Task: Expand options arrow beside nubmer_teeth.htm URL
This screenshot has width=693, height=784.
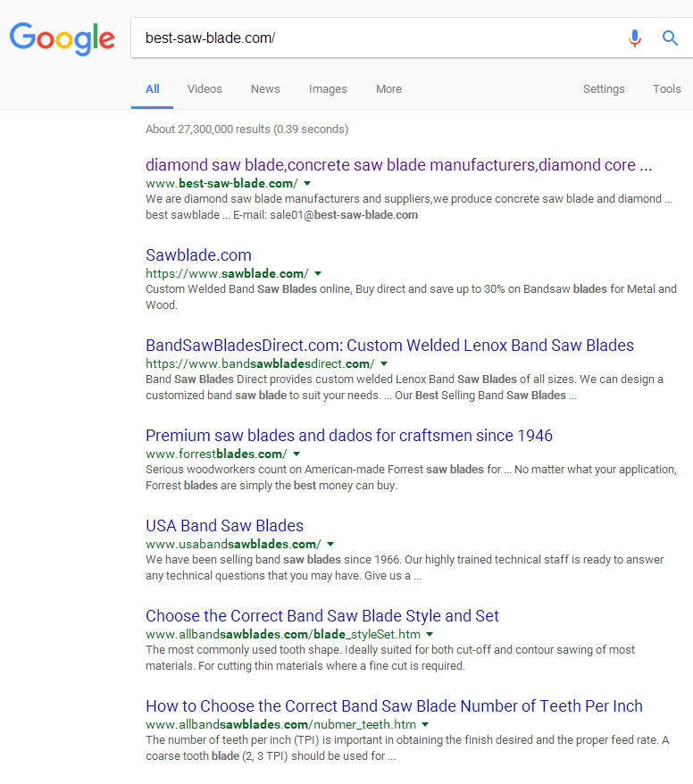Action: pyautogui.click(x=425, y=724)
